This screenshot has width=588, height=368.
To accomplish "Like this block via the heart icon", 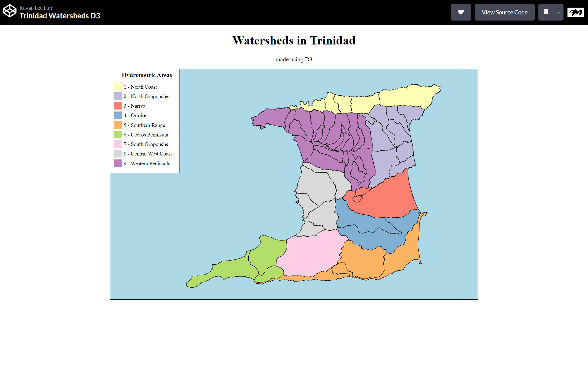I will [x=461, y=12].
